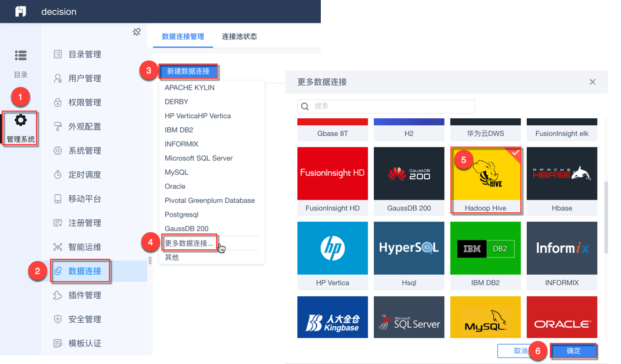Select the FusionInsight elk tile

tap(562, 129)
